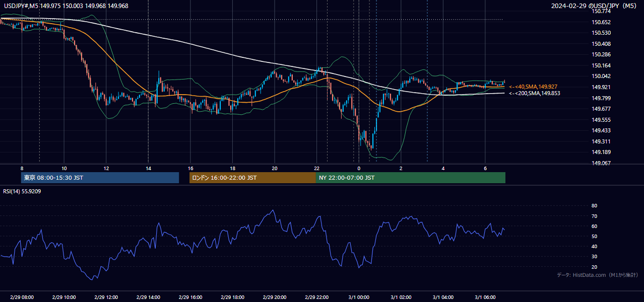Screen dimensions: 644x302
Task: Click the bottom time label 3/1 06:00
Action: pyautogui.click(x=485, y=297)
